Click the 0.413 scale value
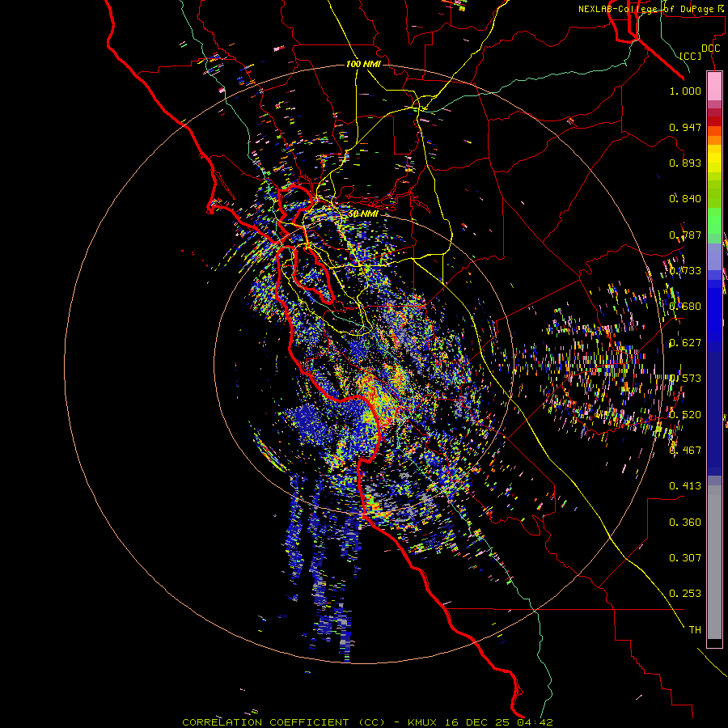 [x=685, y=486]
